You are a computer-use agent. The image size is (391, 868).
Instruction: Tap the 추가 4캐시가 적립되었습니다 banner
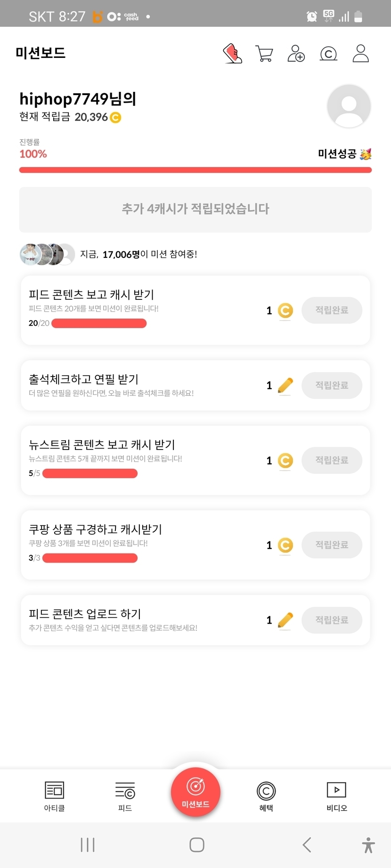click(195, 209)
